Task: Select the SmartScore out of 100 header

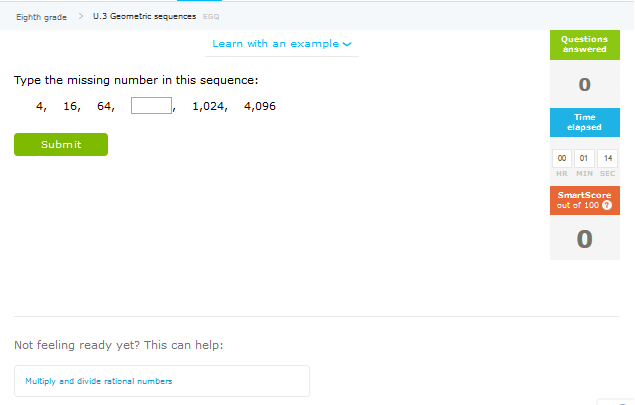Action: (x=585, y=200)
